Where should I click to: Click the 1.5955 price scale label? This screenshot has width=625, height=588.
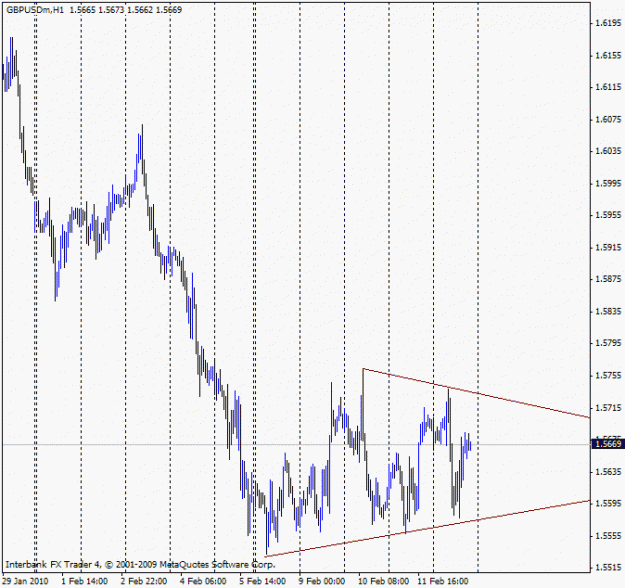(608, 215)
